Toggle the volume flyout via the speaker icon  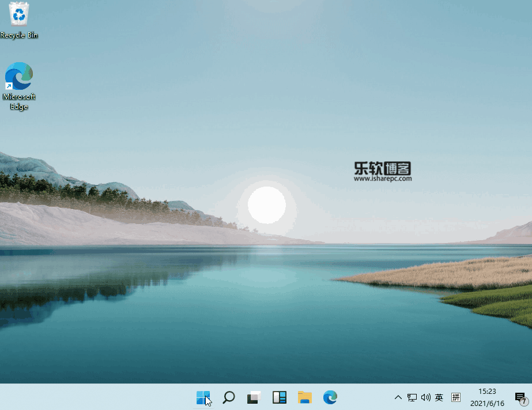click(x=426, y=397)
